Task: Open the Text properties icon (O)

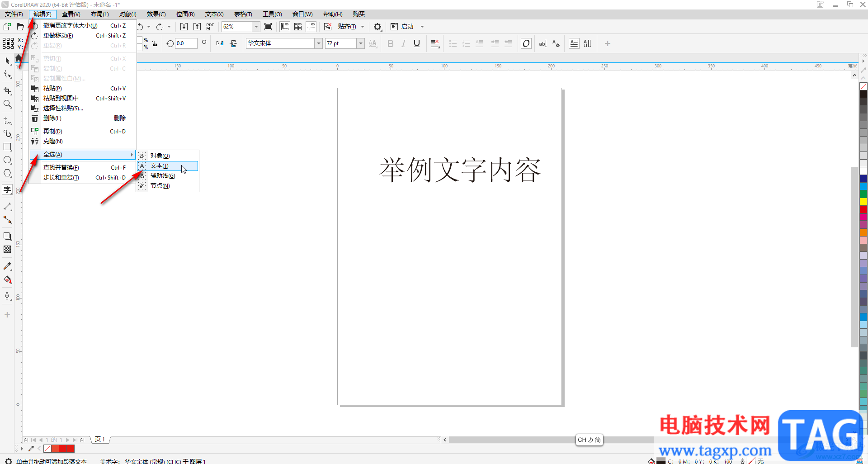Action: click(526, 43)
